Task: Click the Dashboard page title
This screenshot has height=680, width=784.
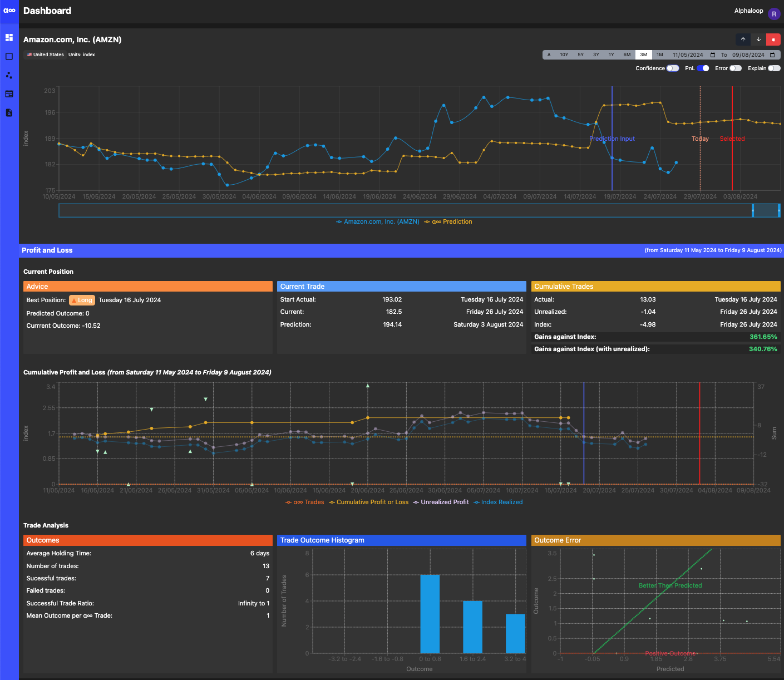Action: click(x=47, y=11)
